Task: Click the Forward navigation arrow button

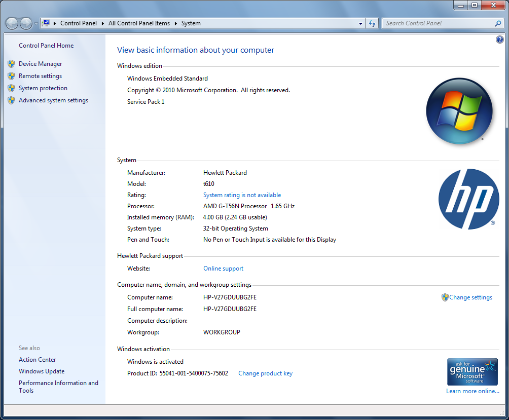Action: [26, 23]
